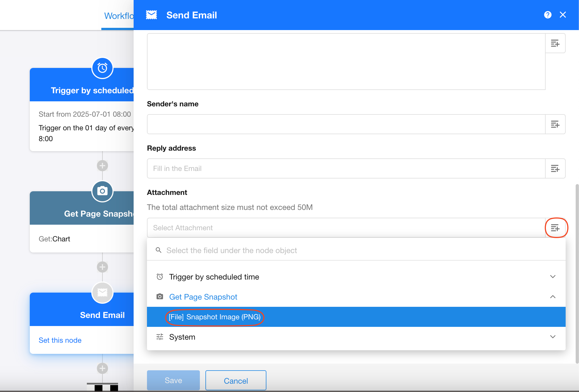Screen dimensions: 579x392
Task: Open field selector for Reply address
Action: pyautogui.click(x=555, y=168)
